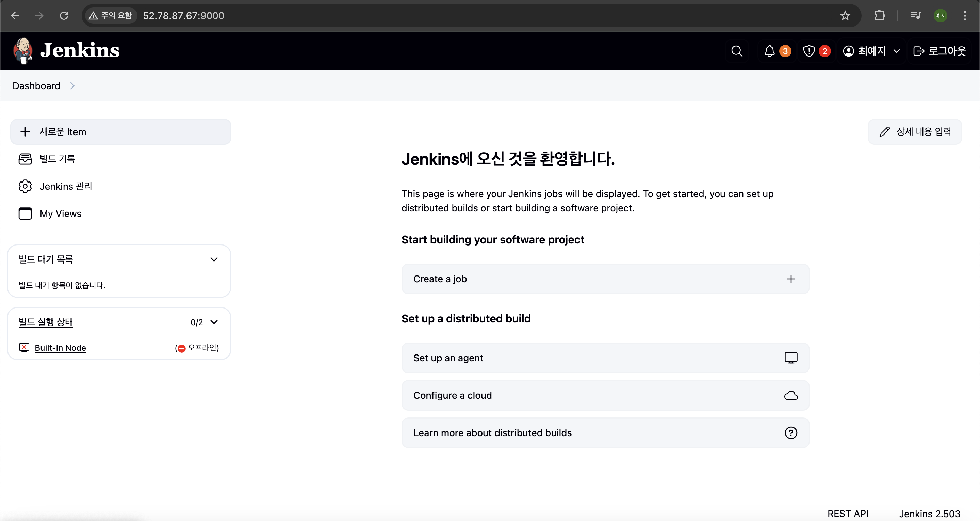Click the Jenkins butler logo
980x521 pixels.
point(23,51)
